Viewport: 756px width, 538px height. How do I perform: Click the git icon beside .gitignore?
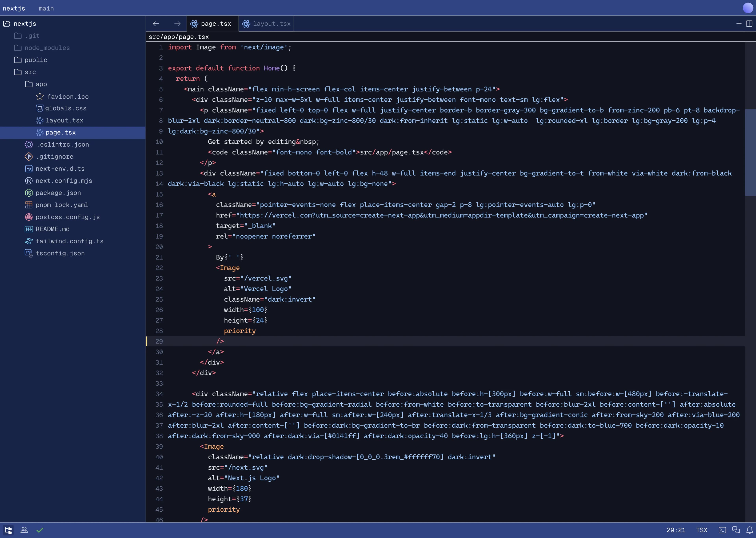(x=29, y=156)
